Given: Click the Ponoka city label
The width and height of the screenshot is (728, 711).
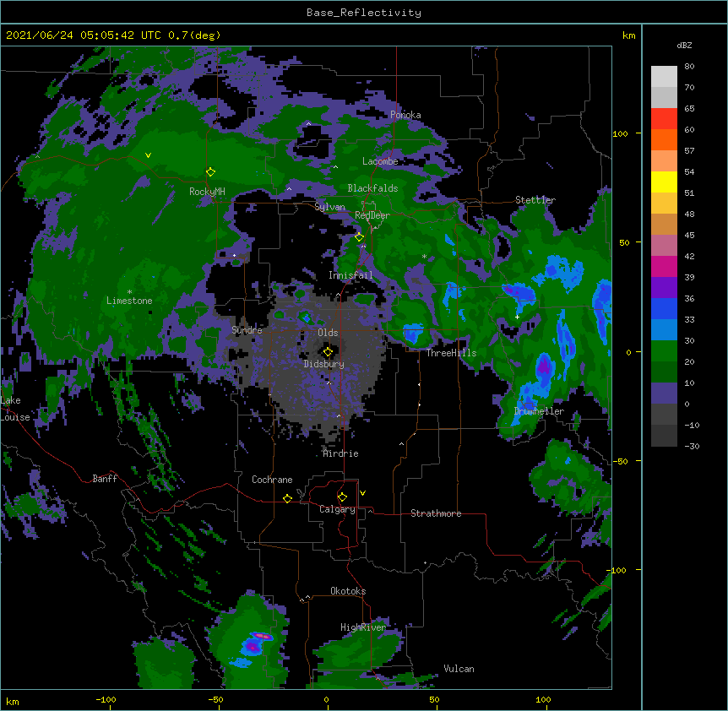Looking at the screenshot, I should click(x=405, y=115).
